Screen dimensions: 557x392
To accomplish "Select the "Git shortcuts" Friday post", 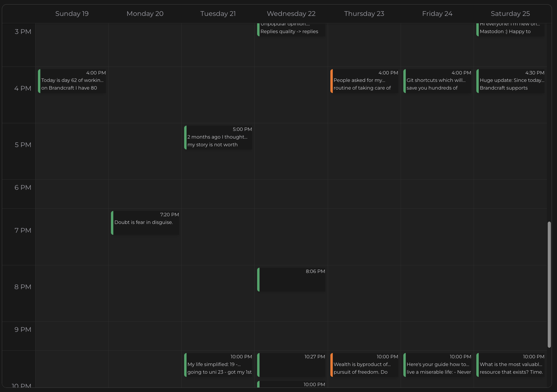I will point(437,81).
